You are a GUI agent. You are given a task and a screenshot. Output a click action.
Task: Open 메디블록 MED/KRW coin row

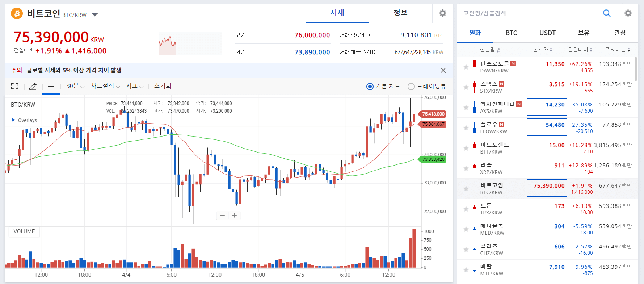[546, 229]
